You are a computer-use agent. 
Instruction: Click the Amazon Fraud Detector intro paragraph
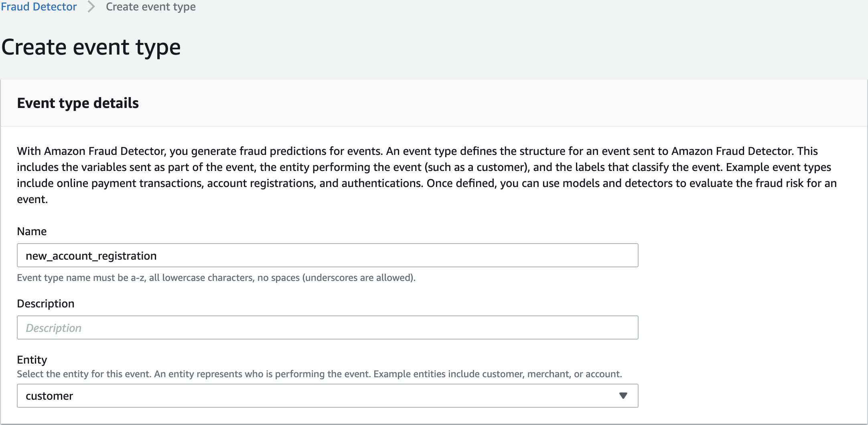coord(427,175)
